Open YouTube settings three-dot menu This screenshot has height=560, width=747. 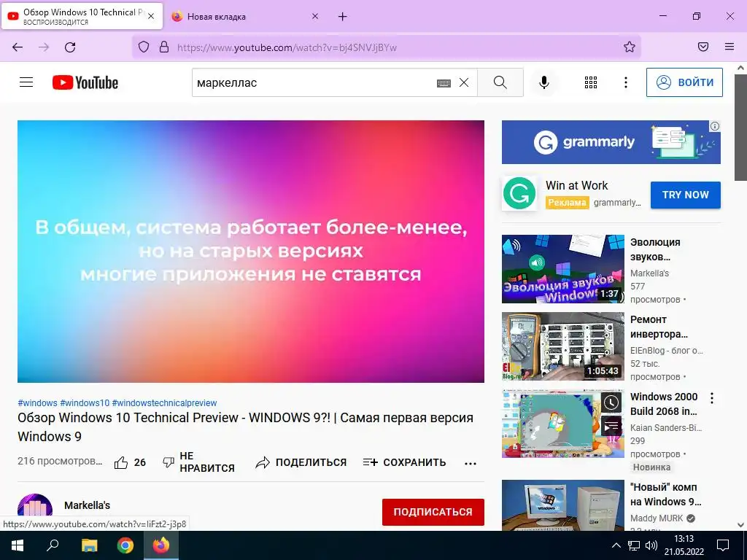625,82
